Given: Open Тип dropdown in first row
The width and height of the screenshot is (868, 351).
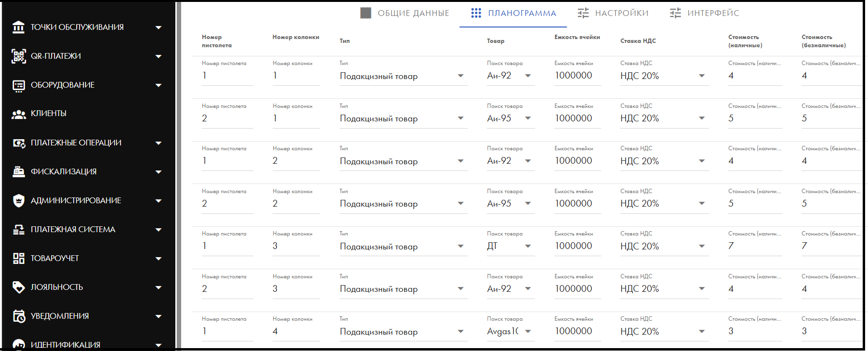Looking at the screenshot, I should (403, 76).
